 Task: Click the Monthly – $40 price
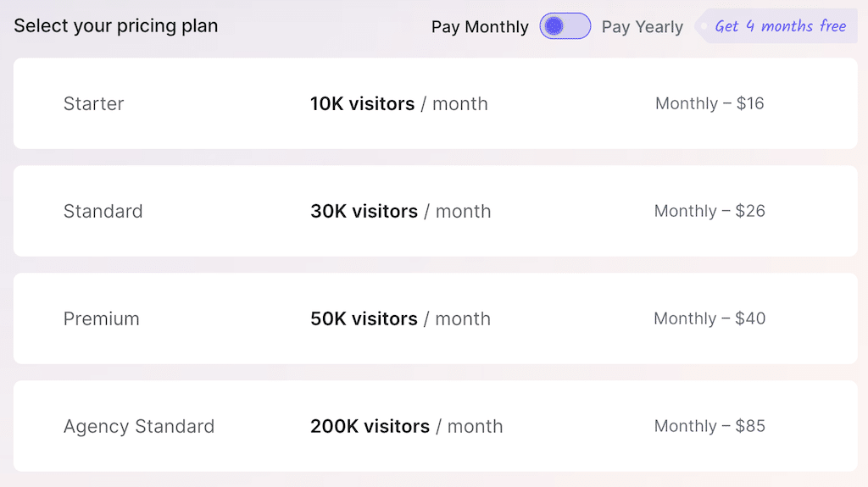click(x=709, y=319)
